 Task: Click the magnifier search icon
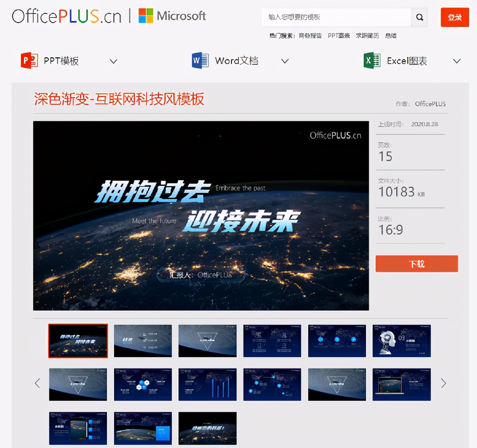coord(419,17)
